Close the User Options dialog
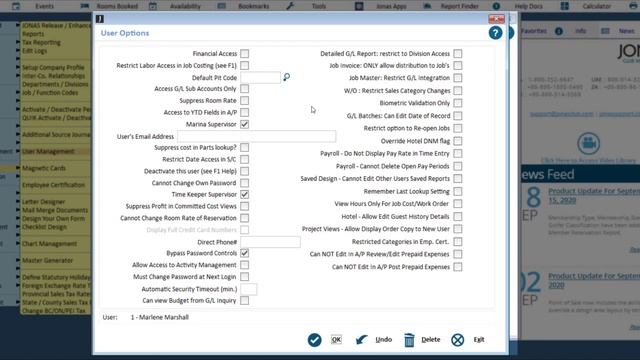 click(496, 19)
